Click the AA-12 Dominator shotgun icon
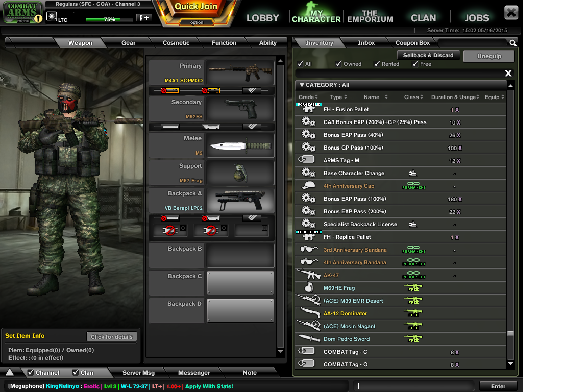 [310, 313]
